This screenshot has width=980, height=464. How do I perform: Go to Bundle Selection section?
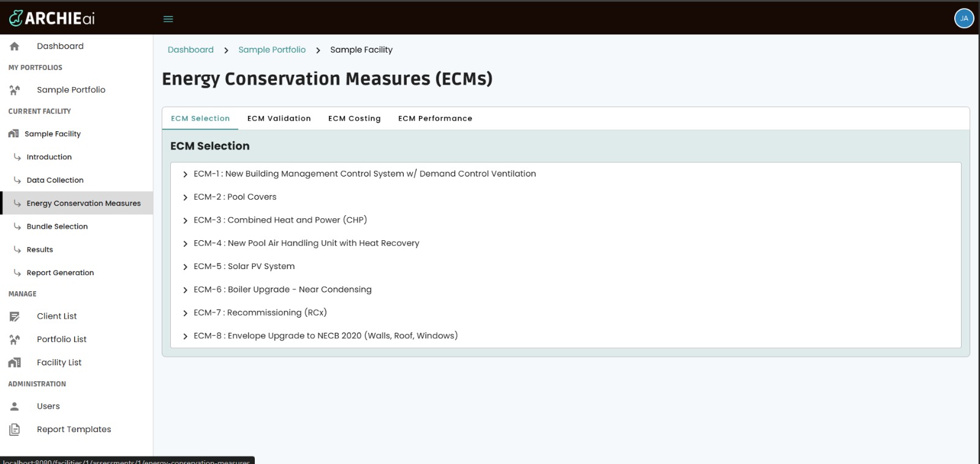point(57,226)
